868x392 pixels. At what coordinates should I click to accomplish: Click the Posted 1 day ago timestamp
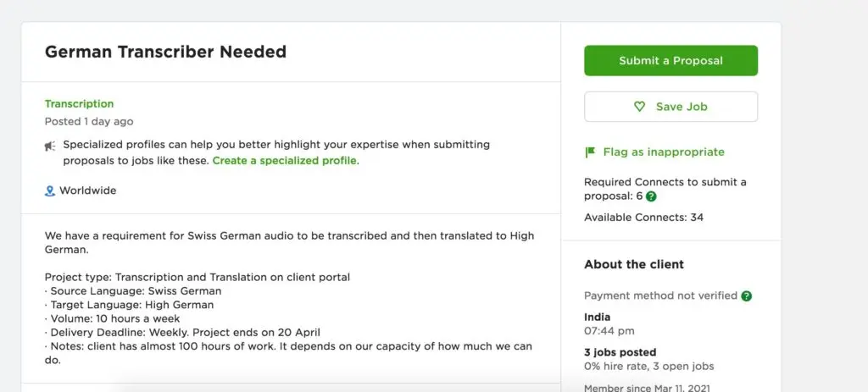coord(89,122)
